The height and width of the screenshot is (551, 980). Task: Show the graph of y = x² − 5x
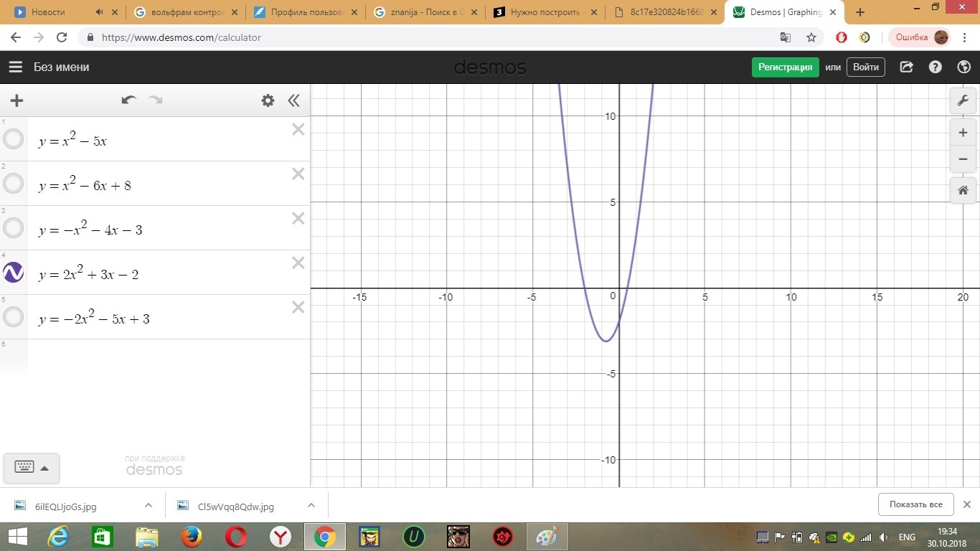[14, 138]
